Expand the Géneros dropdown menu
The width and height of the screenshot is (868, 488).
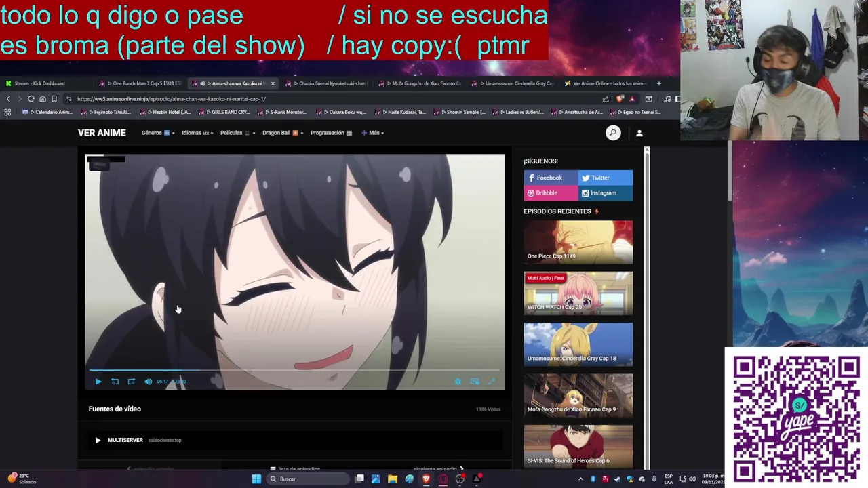[158, 133]
